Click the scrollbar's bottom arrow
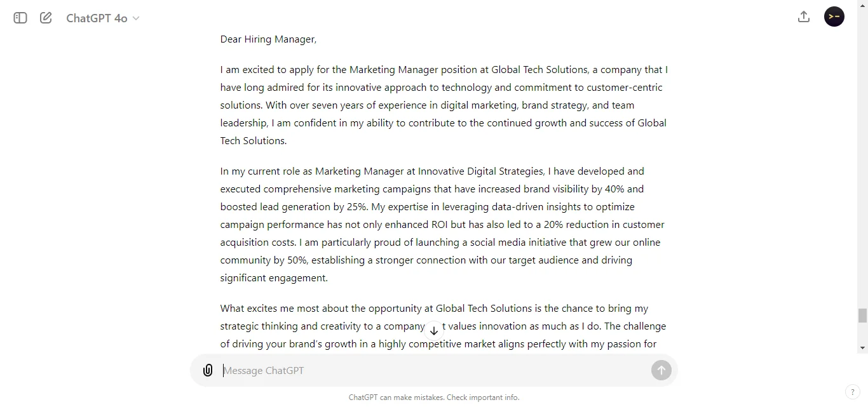The image size is (868, 407). [x=862, y=347]
